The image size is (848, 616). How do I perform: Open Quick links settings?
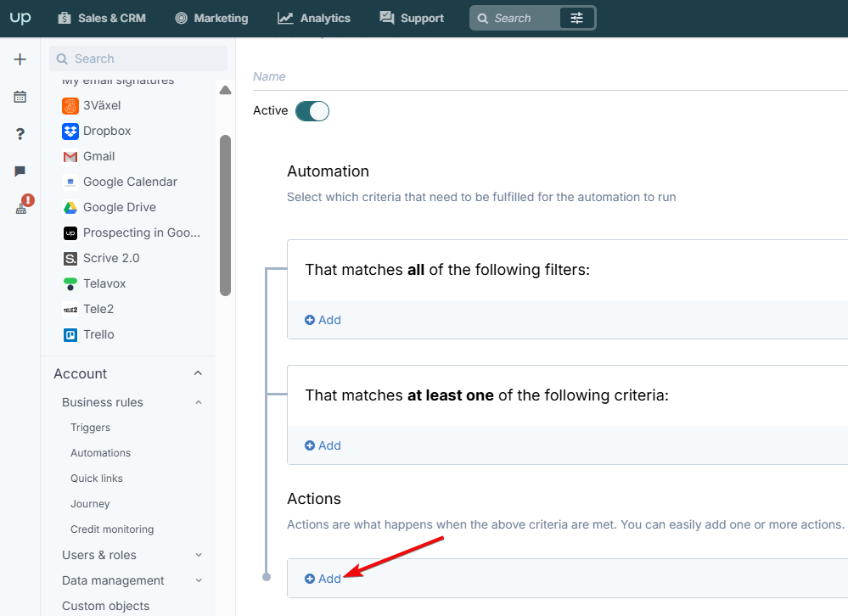pyautogui.click(x=96, y=479)
